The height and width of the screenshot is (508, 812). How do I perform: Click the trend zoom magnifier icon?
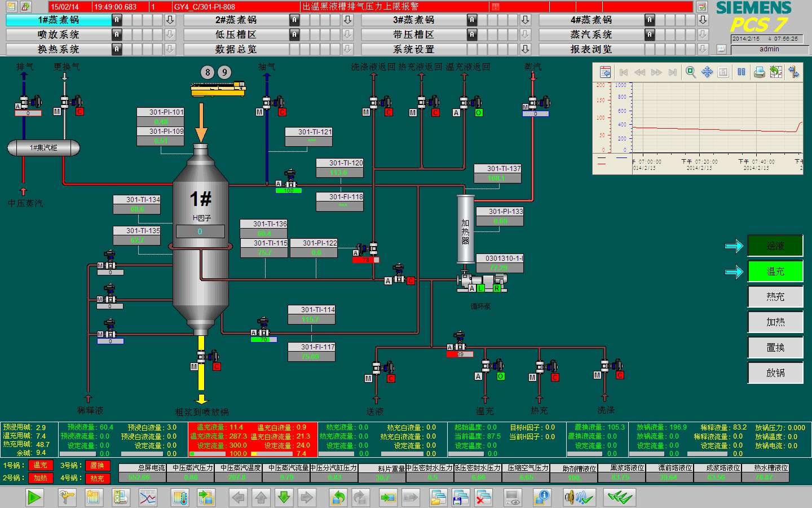(x=690, y=72)
